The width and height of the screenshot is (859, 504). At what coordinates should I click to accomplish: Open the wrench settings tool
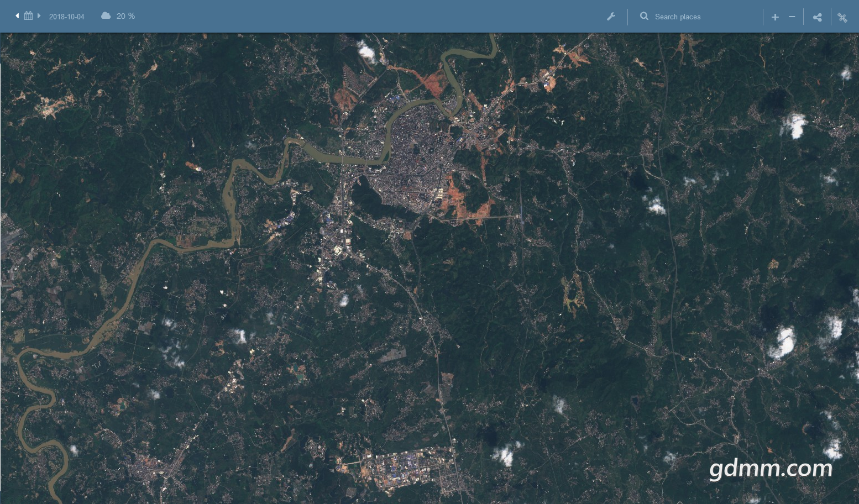tap(611, 17)
